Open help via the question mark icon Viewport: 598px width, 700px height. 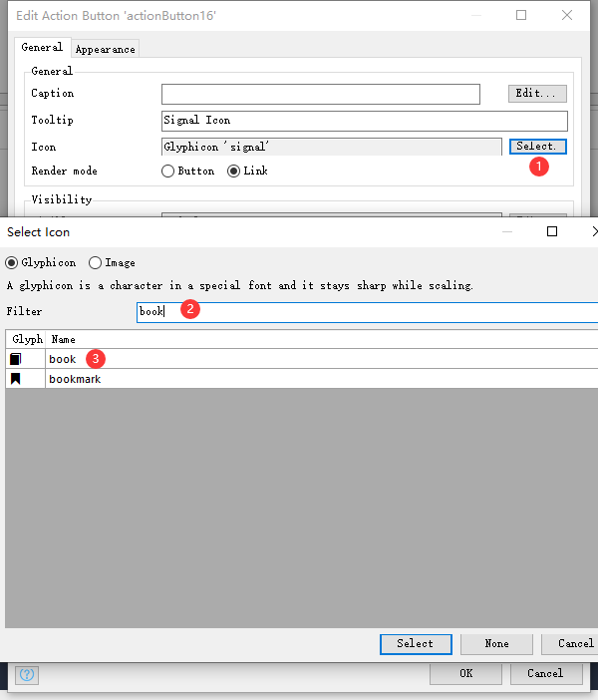(x=27, y=674)
